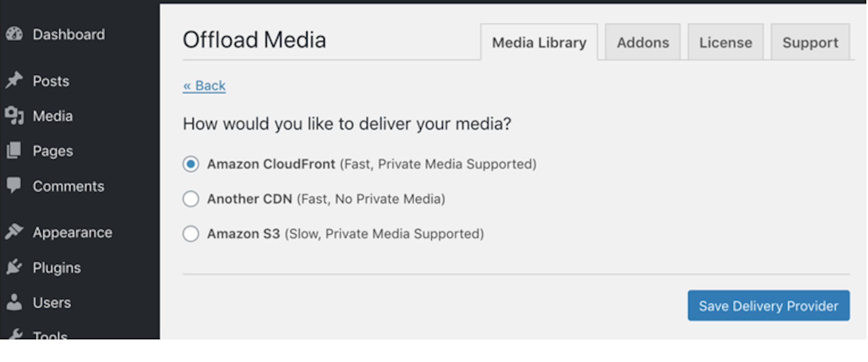This screenshot has width=868, height=362.
Task: Select the Another CDN radio option
Action: [191, 199]
